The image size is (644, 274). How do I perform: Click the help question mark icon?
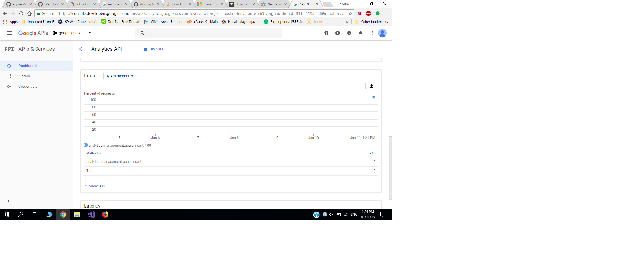coord(349,33)
